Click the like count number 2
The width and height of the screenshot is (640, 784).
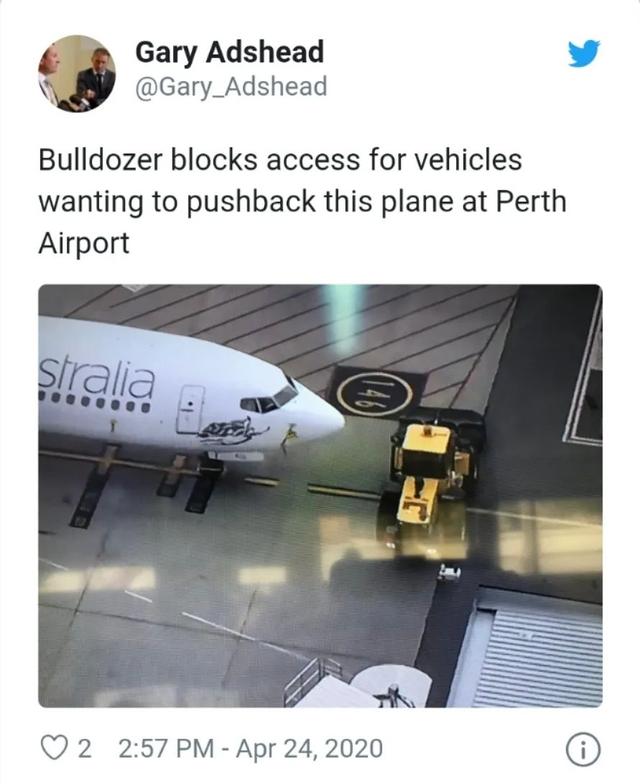click(85, 748)
